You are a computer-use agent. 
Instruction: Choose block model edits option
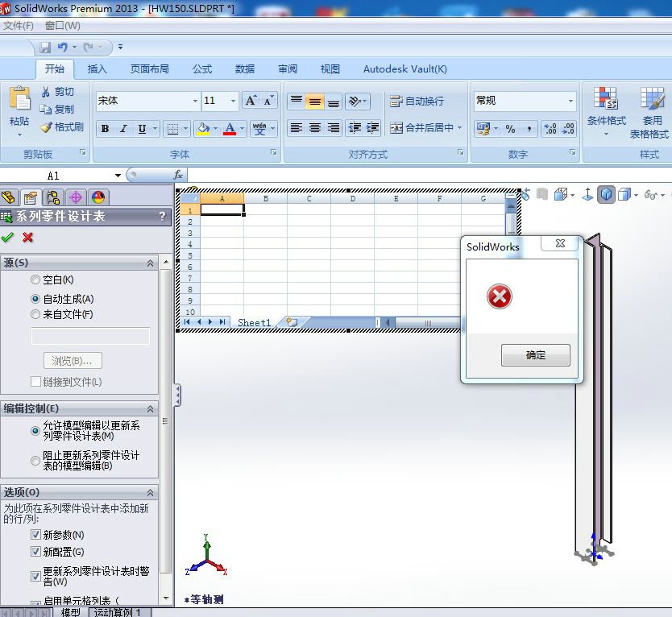35,461
